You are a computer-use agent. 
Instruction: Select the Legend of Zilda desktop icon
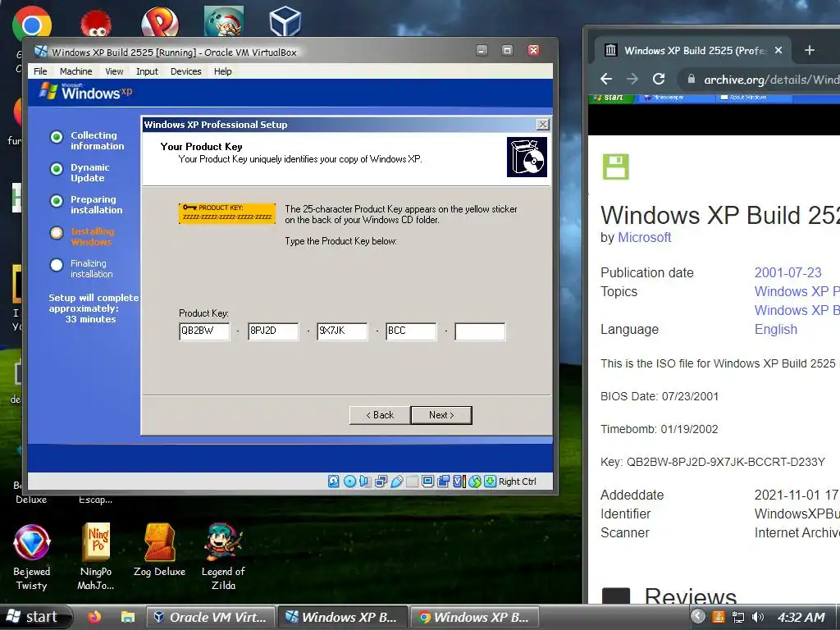[223, 558]
